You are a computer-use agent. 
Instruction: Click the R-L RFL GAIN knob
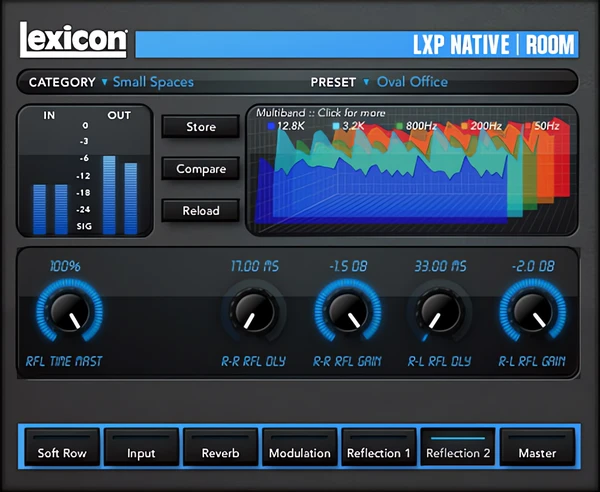[533, 311]
